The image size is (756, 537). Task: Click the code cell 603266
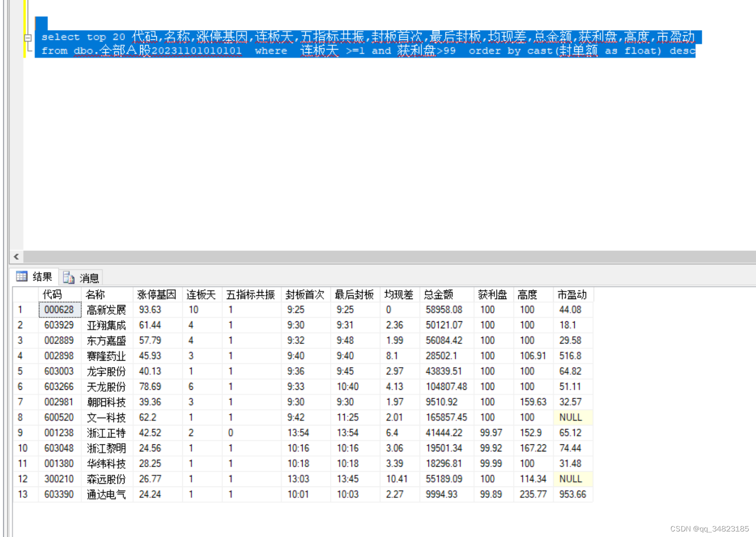pos(60,387)
